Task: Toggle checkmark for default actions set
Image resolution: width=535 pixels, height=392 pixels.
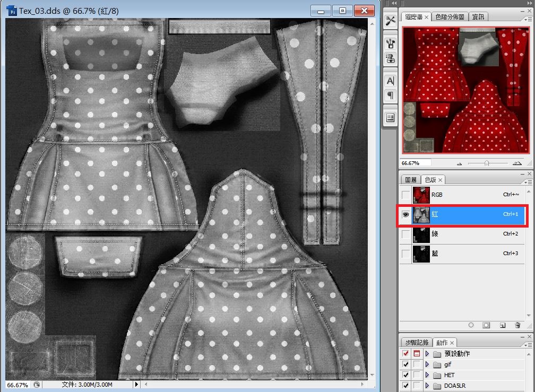Action: 405,353
